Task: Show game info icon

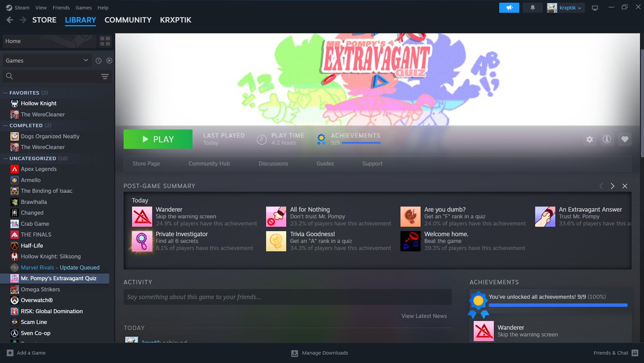Action: 606,139
